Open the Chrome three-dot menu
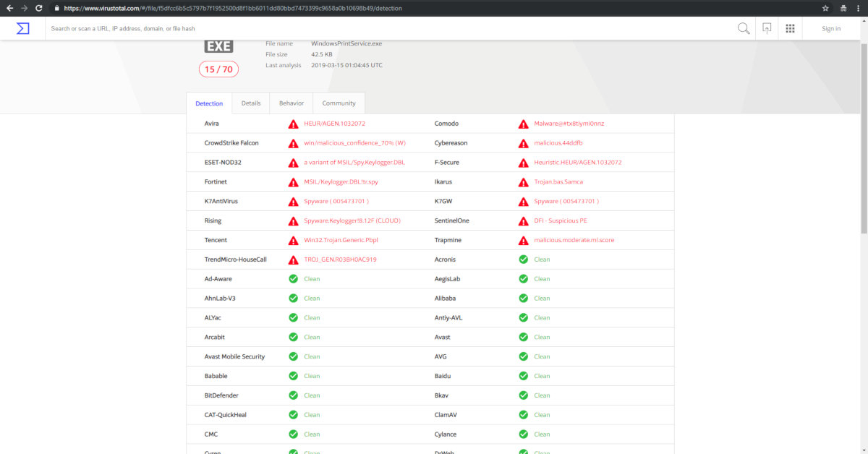 [859, 8]
